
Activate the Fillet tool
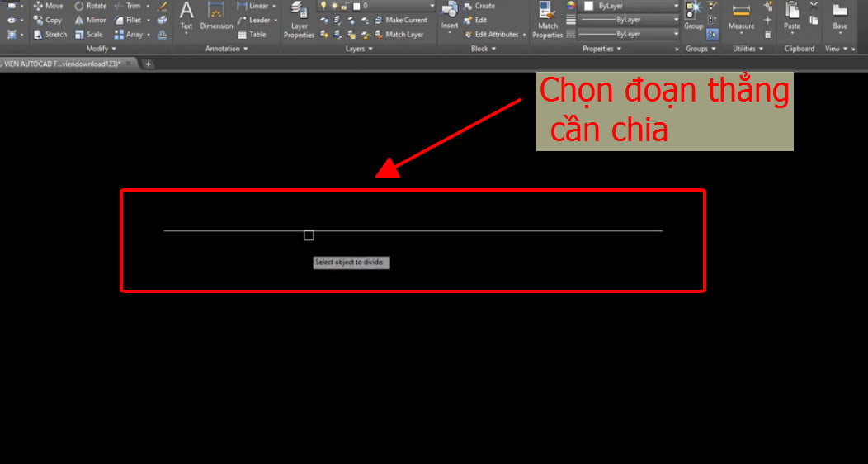pyautogui.click(x=128, y=20)
